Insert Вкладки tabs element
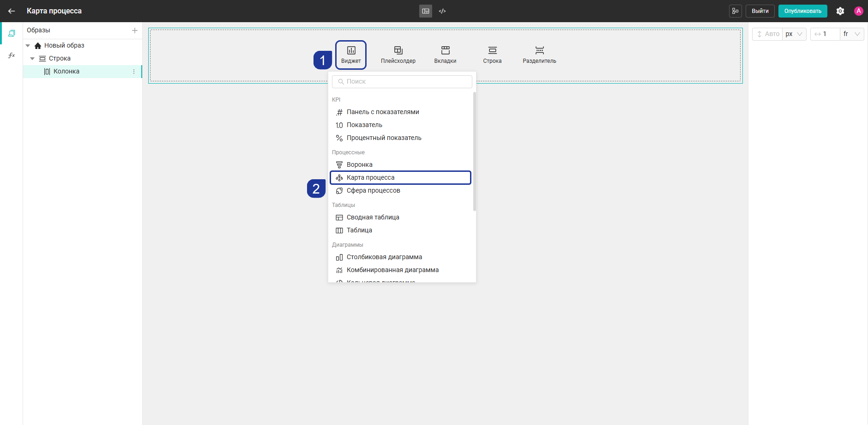Screen dimensions: 868x425 coord(445,55)
